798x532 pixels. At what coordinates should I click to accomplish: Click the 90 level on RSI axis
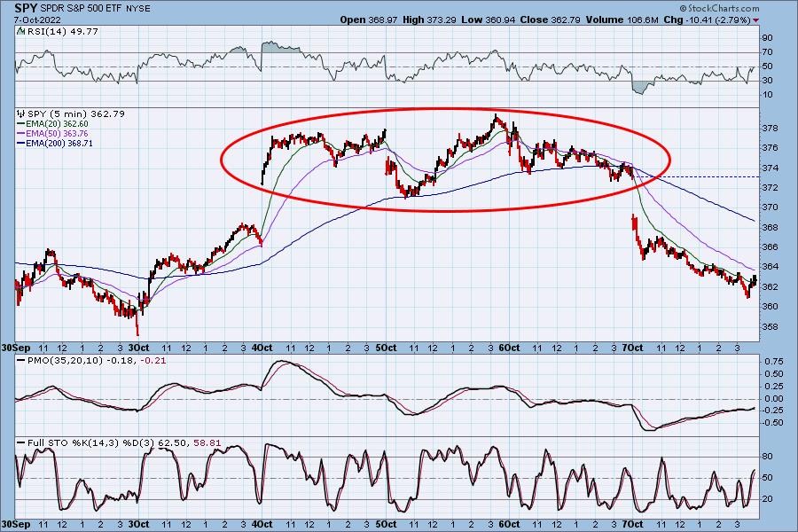pyautogui.click(x=767, y=38)
